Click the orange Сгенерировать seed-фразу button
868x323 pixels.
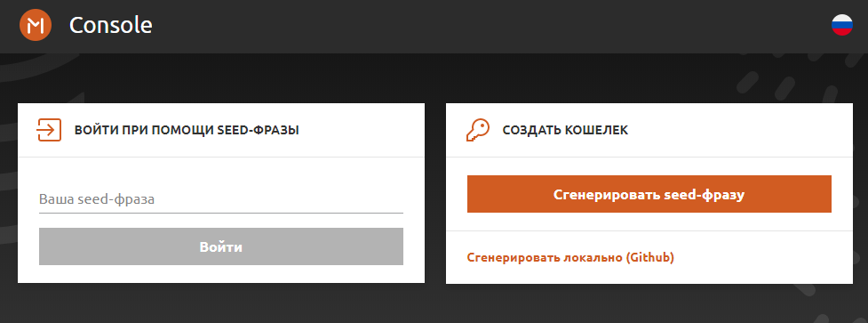(649, 194)
